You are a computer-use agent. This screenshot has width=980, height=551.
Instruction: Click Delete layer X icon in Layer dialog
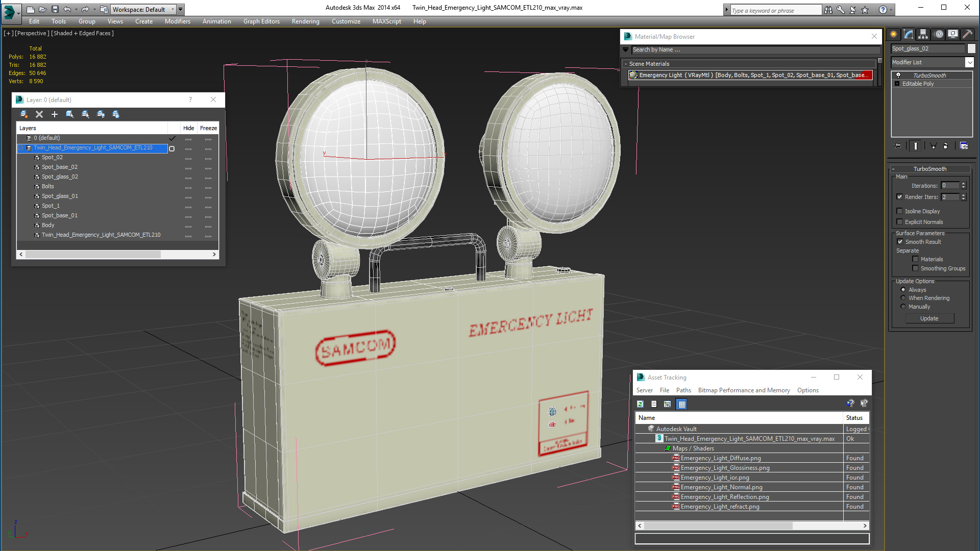point(39,114)
